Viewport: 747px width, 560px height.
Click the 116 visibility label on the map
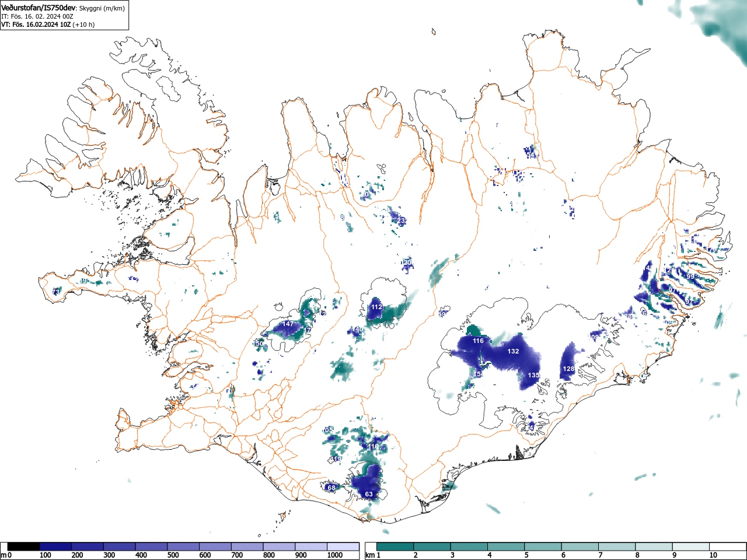(x=478, y=341)
